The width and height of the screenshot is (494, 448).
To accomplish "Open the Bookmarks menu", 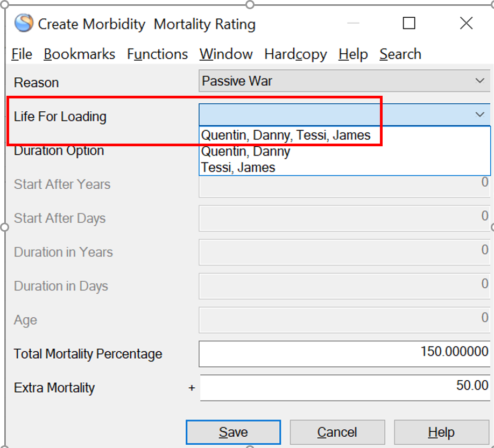I will (x=79, y=54).
